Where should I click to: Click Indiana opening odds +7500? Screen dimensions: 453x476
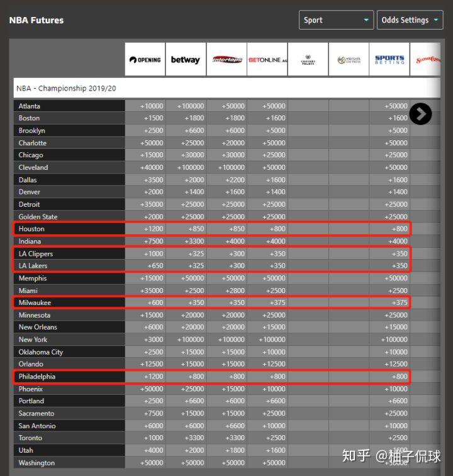point(154,241)
